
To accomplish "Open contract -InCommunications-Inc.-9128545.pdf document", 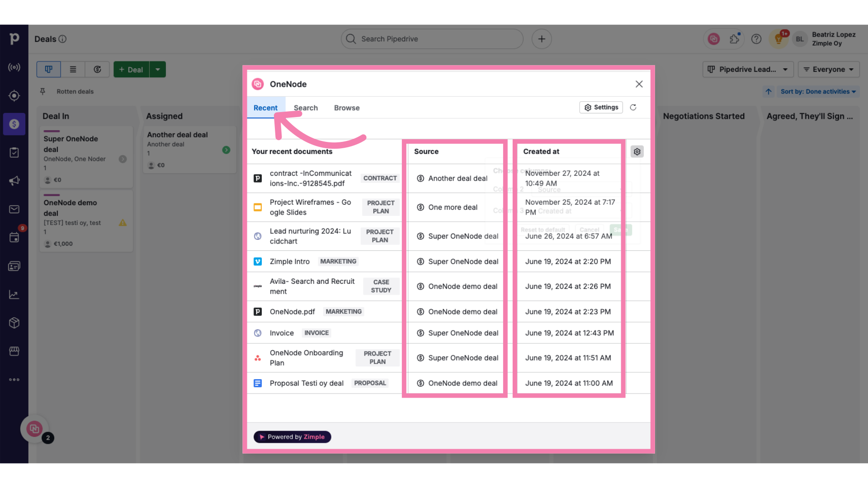I will click(x=311, y=178).
